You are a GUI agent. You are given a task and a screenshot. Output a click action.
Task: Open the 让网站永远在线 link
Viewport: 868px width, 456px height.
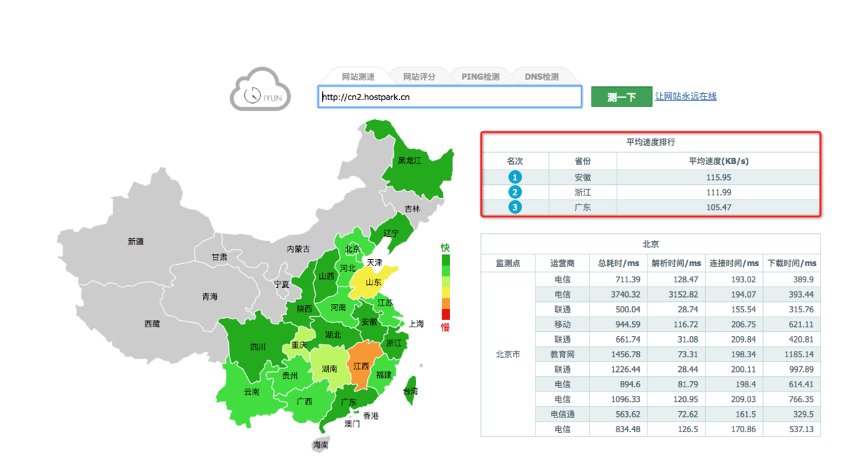[x=685, y=96]
